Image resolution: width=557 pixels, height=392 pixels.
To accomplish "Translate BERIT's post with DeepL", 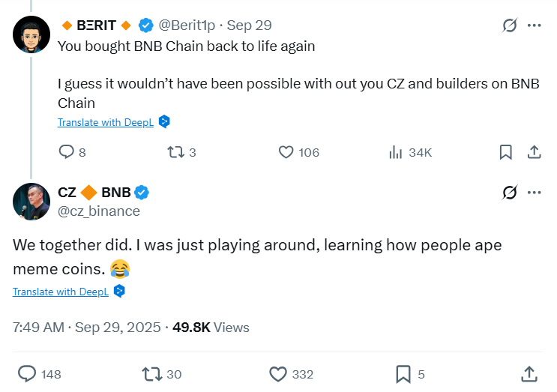I will pyautogui.click(x=106, y=122).
